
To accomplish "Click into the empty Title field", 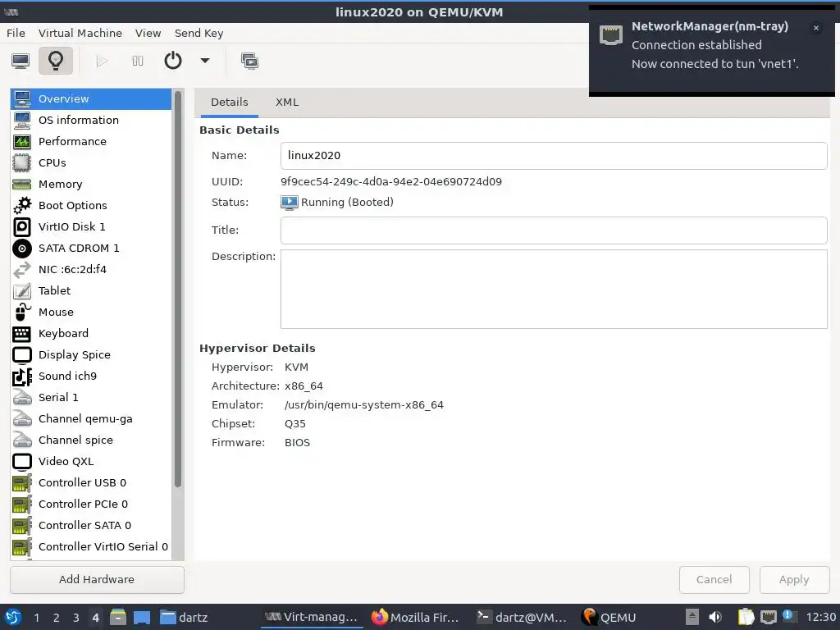I will click(x=554, y=231).
